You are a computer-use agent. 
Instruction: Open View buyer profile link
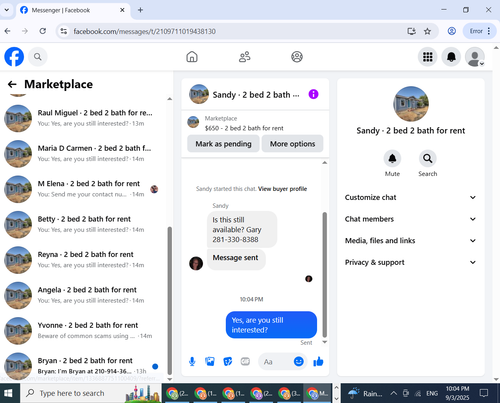[x=282, y=189]
